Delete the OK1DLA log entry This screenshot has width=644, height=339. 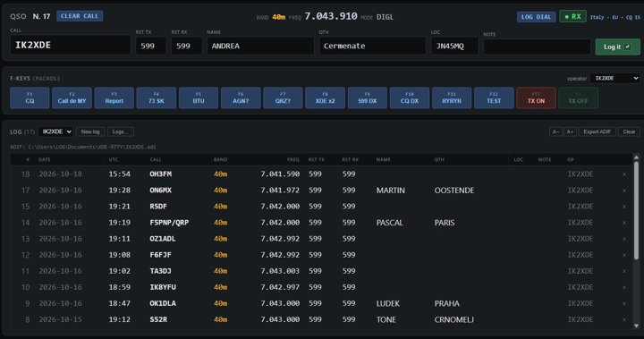coord(624,303)
